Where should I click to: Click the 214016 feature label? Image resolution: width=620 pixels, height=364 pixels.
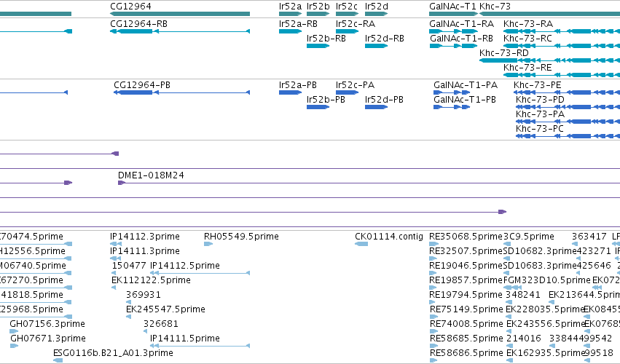point(524,339)
